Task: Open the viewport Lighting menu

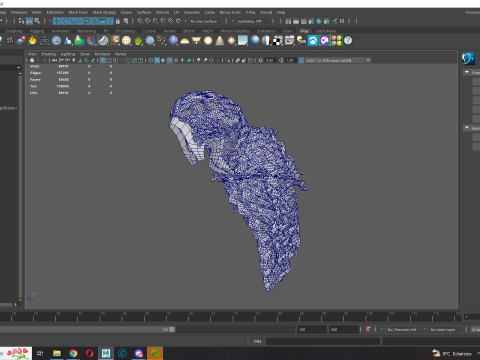Action: point(68,54)
